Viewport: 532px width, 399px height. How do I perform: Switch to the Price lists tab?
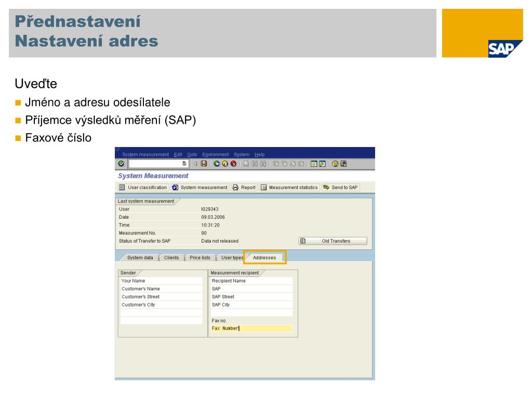(200, 258)
